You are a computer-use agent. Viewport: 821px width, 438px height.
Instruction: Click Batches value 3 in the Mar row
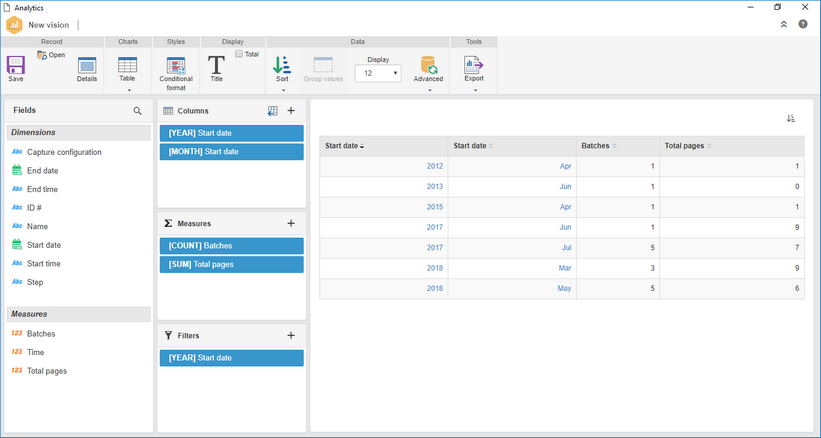(652, 268)
